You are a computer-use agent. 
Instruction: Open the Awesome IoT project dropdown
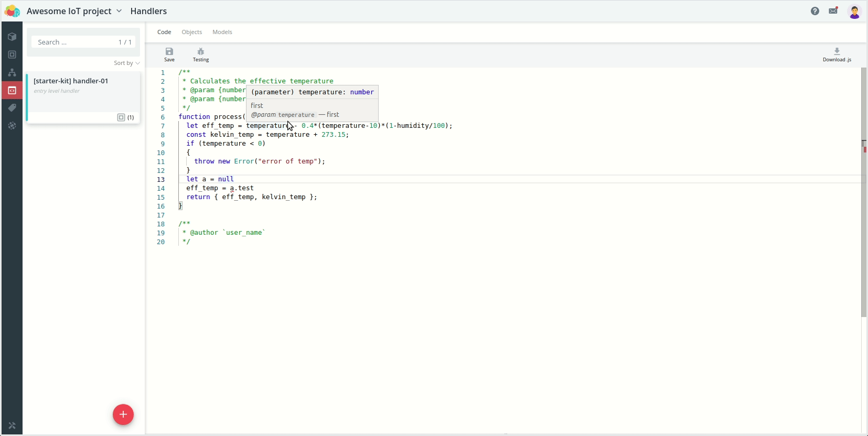click(74, 11)
